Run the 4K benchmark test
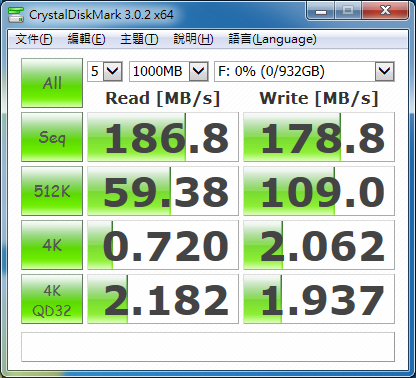The image size is (416, 378). [x=52, y=245]
